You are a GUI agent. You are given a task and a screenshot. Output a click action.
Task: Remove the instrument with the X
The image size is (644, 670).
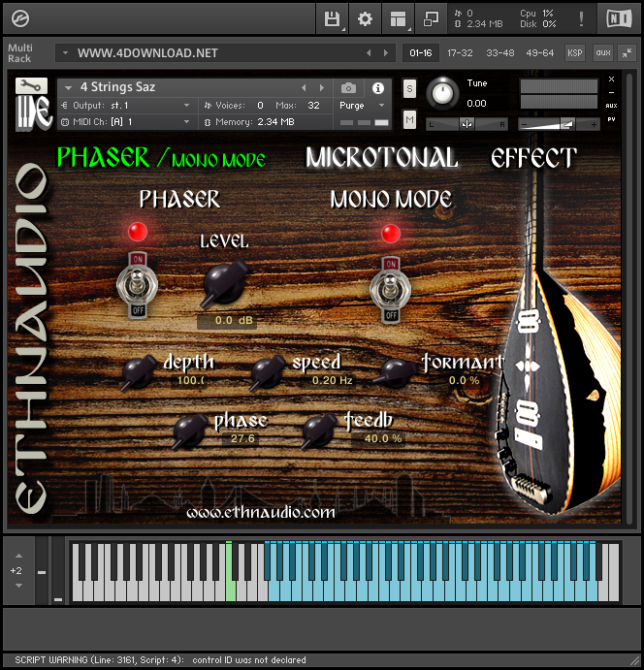pos(612,80)
